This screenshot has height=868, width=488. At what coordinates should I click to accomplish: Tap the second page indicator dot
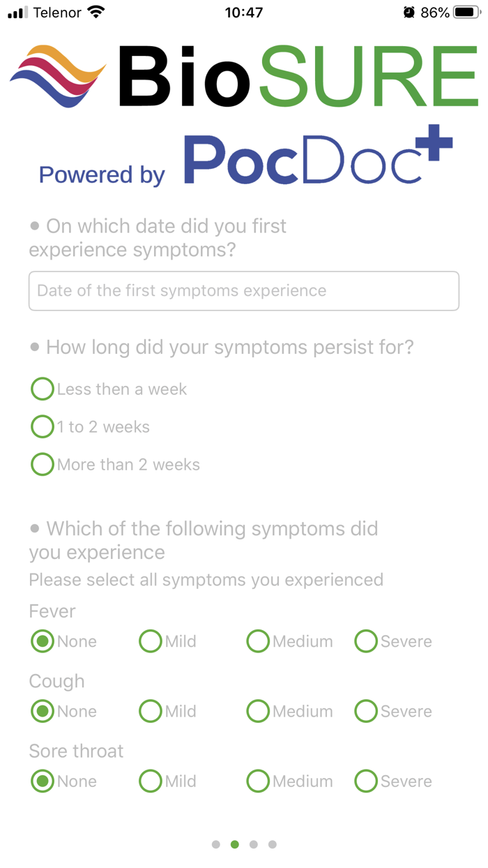coord(235,844)
